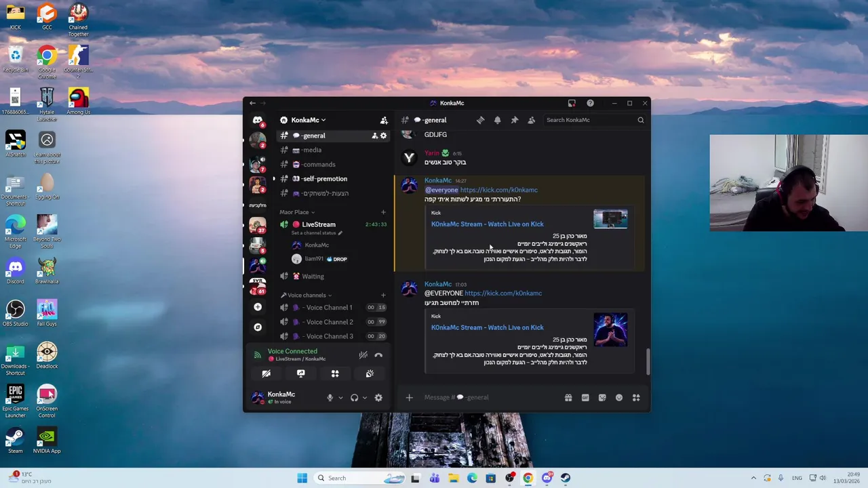Toggle camera on in voice panel
868x488 pixels.
[266, 373]
